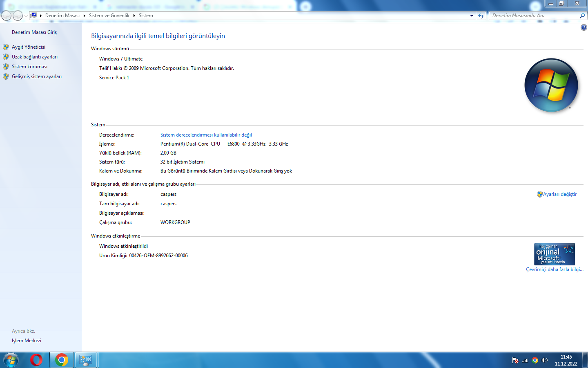Click the Show Desktop strip on taskbar
This screenshot has height=368, width=588.
(585, 360)
